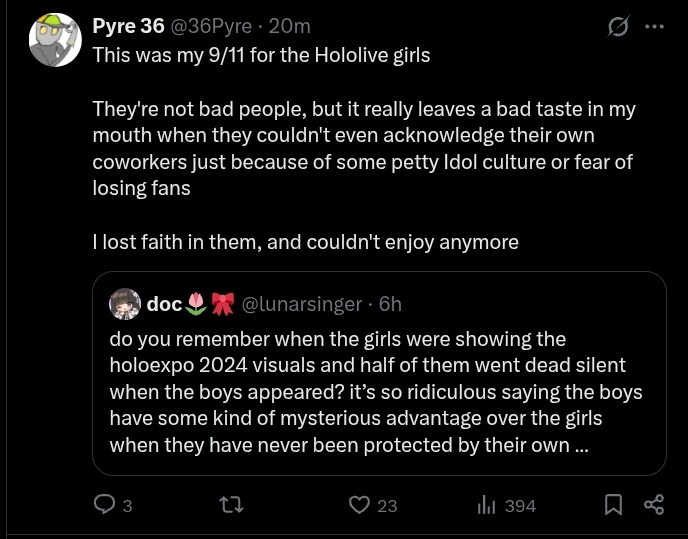Screen dimensions: 688x539
Task: Open the @lunarsinger handle
Action: pos(302,304)
